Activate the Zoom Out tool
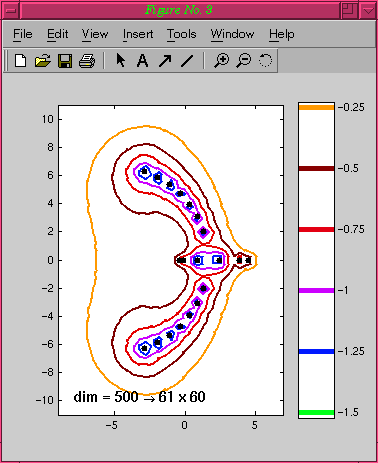The image size is (378, 463). click(244, 61)
